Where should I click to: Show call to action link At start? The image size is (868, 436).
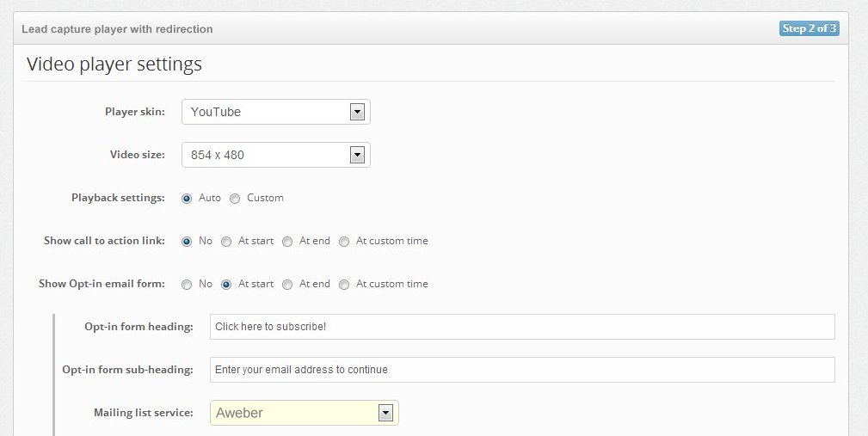[226, 242]
